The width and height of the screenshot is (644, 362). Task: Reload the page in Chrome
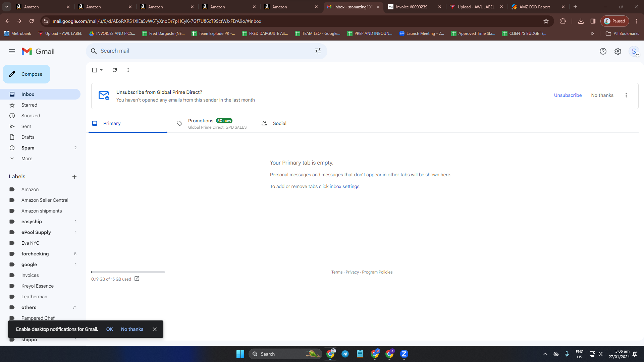tap(32, 21)
